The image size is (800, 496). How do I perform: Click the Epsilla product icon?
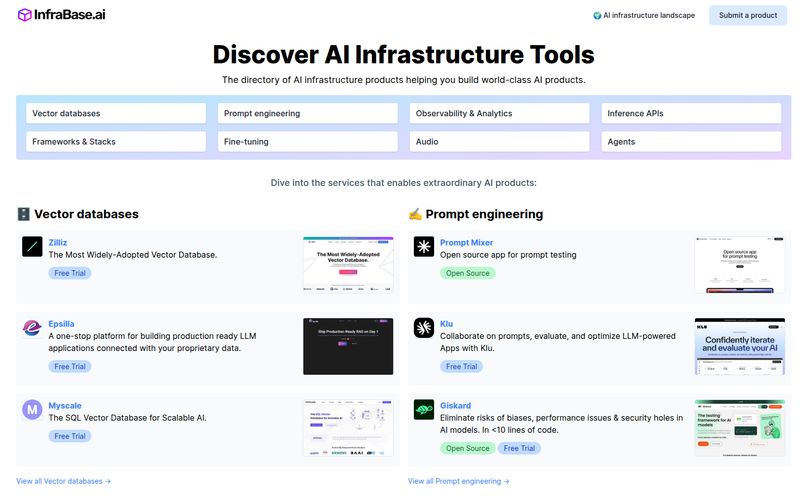click(32, 328)
